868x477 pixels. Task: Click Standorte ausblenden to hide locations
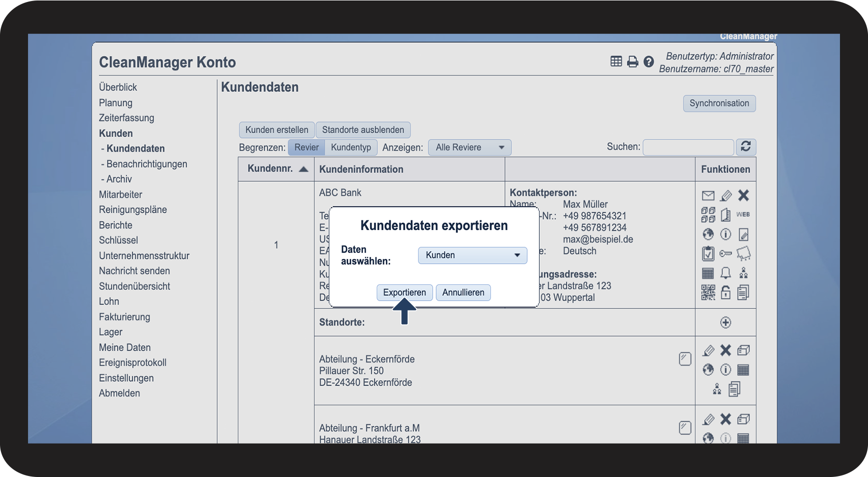[x=363, y=130]
